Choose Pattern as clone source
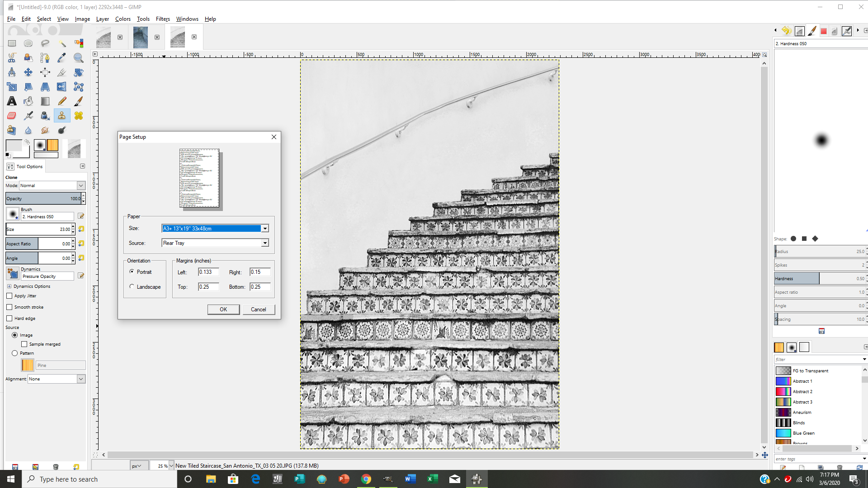The height and width of the screenshot is (488, 868). coord(15,353)
